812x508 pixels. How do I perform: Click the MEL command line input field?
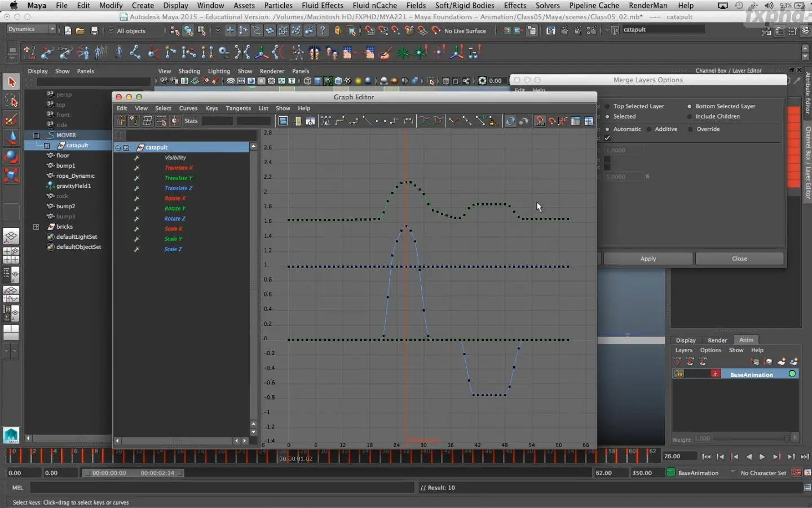[223, 488]
